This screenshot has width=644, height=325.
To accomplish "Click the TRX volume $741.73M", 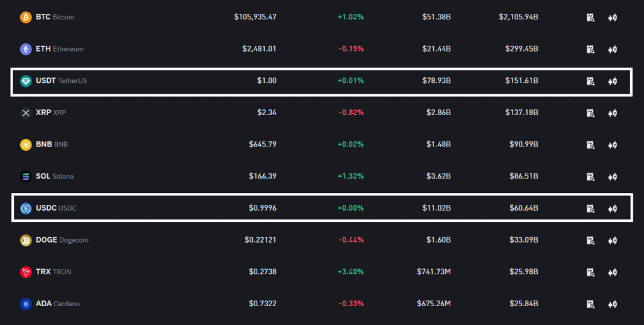I will (434, 272).
